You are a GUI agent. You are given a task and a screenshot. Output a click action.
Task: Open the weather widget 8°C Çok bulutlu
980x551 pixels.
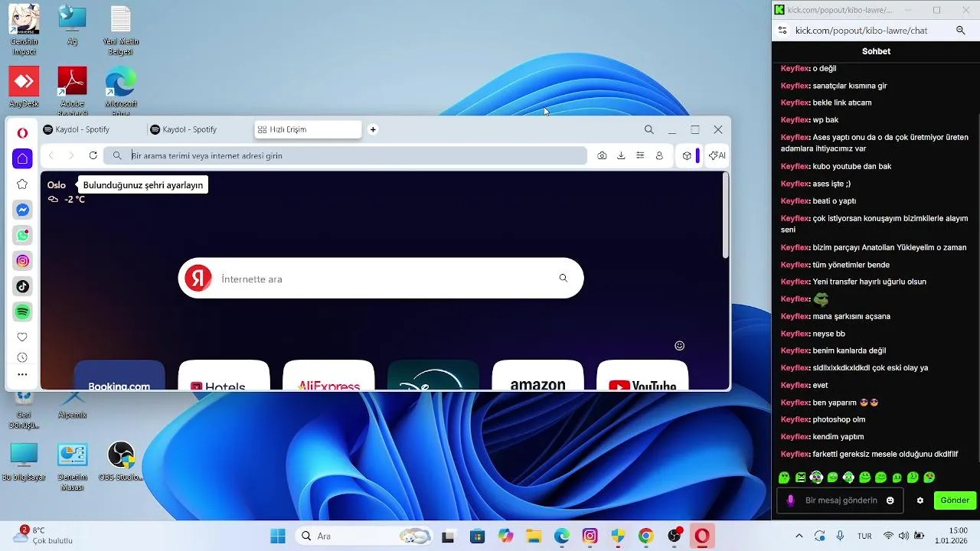click(43, 535)
